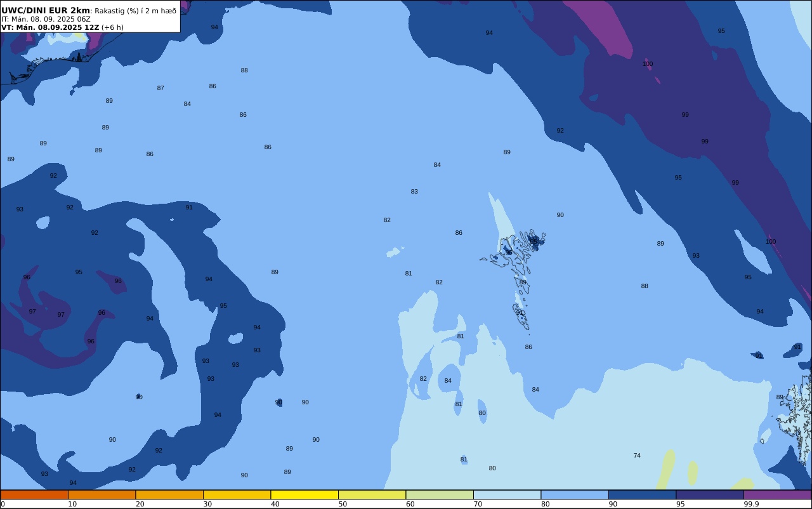The height and width of the screenshot is (509, 812).
Task: Click the legend tick label 10
Action: (72, 504)
